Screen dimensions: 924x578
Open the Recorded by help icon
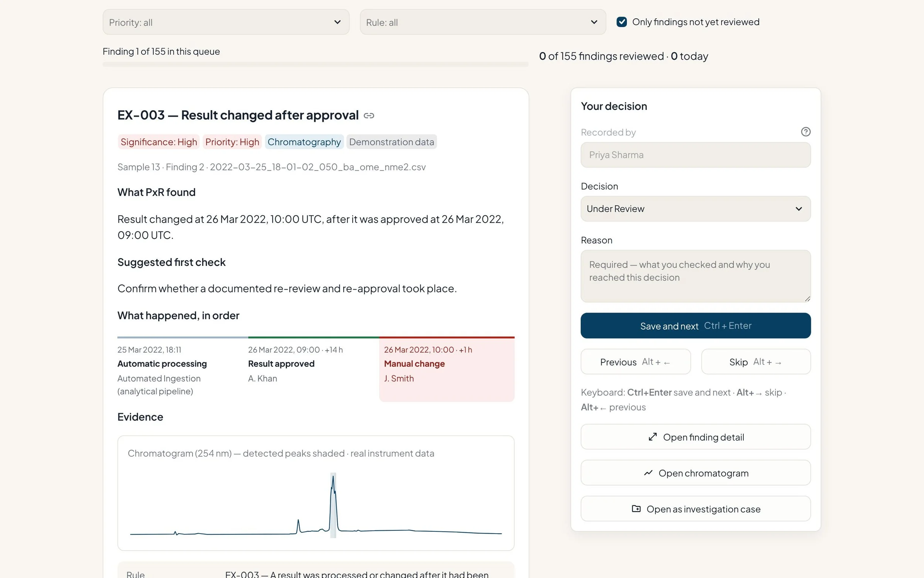[x=806, y=132]
